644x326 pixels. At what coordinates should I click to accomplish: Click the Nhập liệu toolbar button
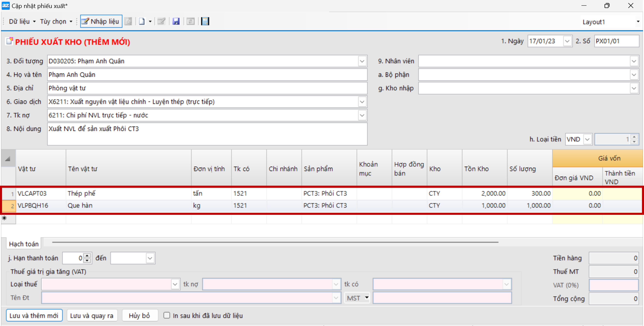click(x=101, y=21)
